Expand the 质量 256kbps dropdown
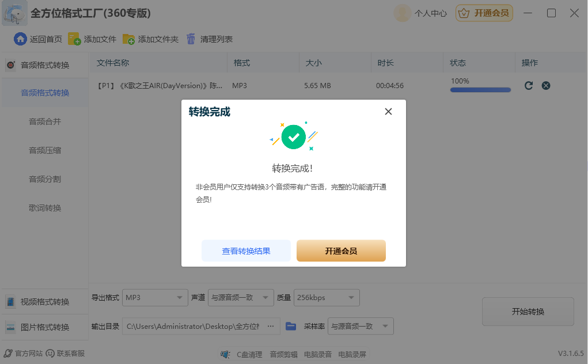The height and width of the screenshot is (364, 588). [326, 297]
